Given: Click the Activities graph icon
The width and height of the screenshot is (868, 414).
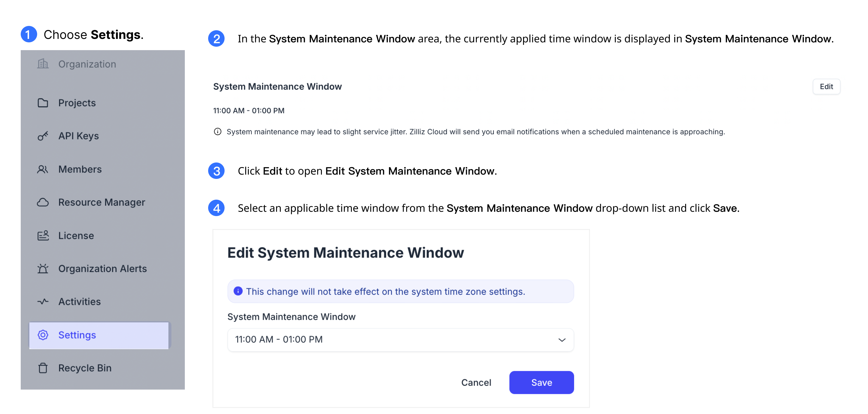Looking at the screenshot, I should pyautogui.click(x=43, y=301).
